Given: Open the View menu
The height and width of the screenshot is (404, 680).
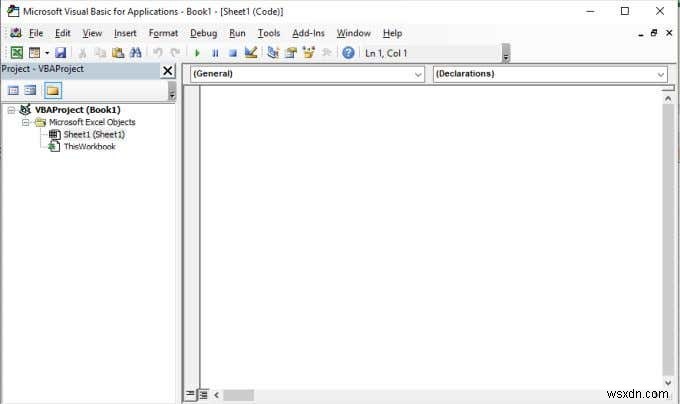Looking at the screenshot, I should tap(92, 33).
